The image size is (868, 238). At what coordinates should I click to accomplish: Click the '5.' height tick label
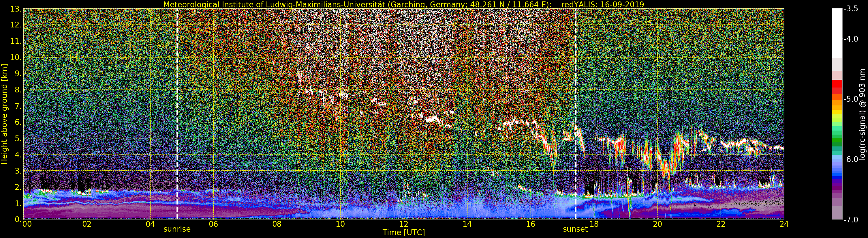point(18,138)
